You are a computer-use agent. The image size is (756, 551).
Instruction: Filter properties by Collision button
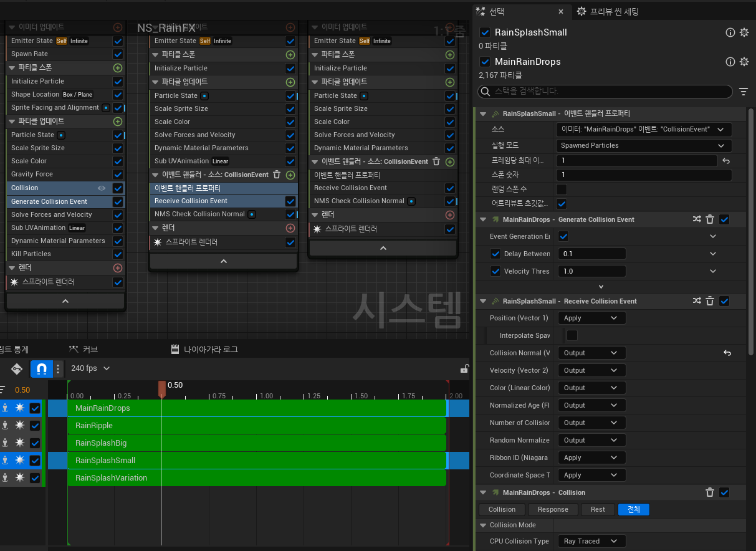point(502,509)
